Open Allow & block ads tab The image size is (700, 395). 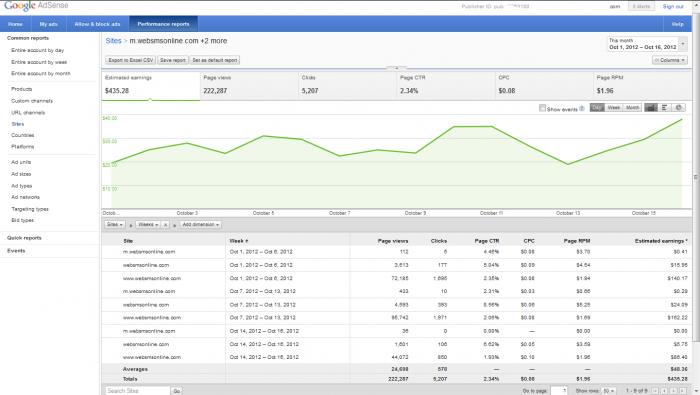[97, 24]
